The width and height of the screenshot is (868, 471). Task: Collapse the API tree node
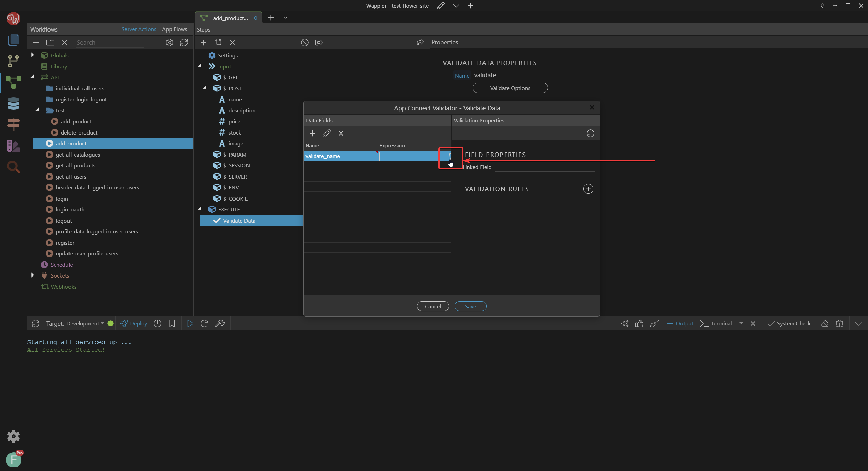click(x=33, y=77)
